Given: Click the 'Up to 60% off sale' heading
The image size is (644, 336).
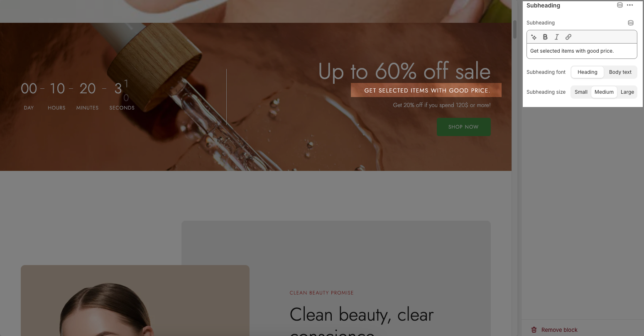Looking at the screenshot, I should 404,71.
